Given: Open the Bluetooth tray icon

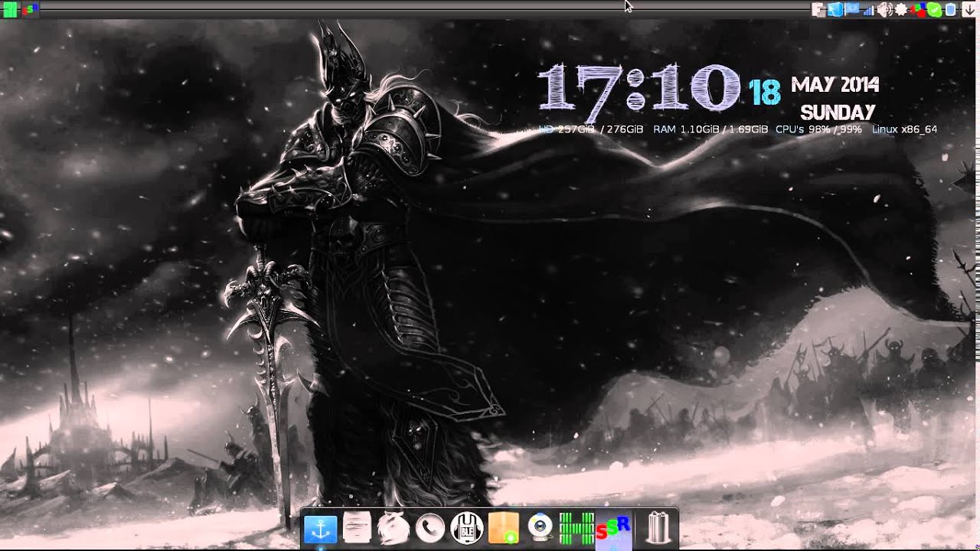Looking at the screenshot, I should (x=835, y=9).
